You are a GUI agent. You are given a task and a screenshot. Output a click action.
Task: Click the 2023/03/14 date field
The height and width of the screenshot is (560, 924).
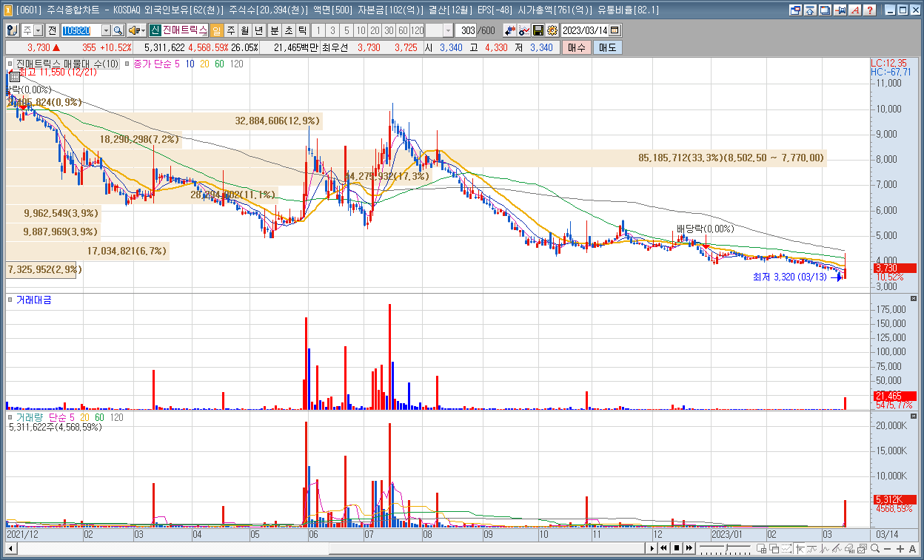coord(584,30)
